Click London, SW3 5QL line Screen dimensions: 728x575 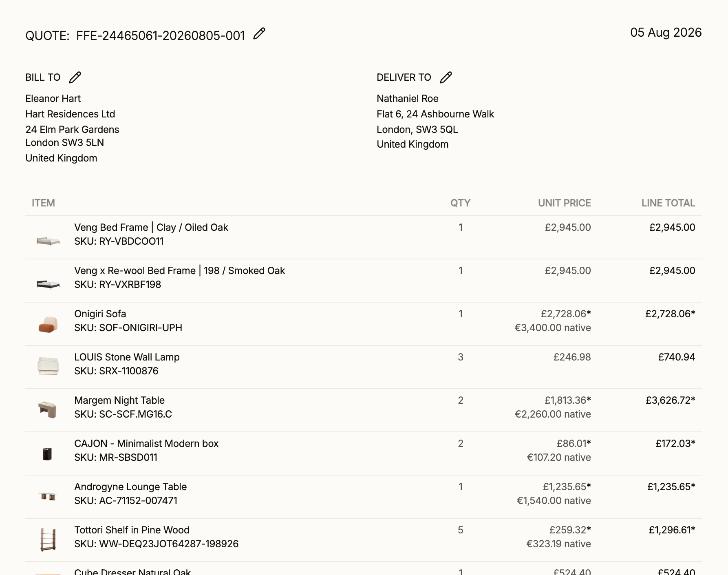(x=417, y=130)
